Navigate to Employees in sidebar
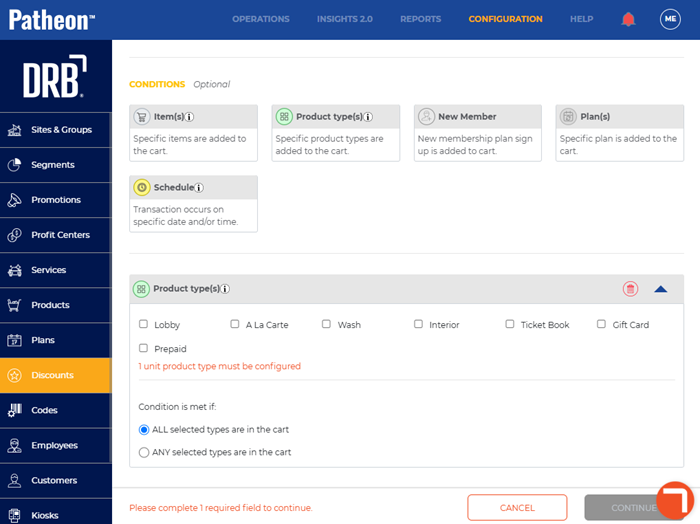This screenshot has height=524, width=700. pyautogui.click(x=55, y=445)
